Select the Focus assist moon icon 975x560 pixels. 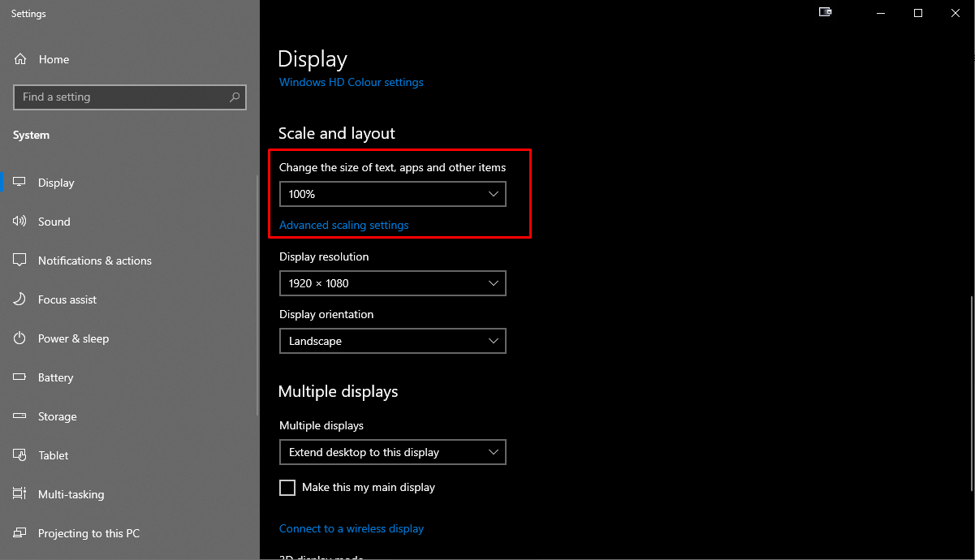[20, 299]
